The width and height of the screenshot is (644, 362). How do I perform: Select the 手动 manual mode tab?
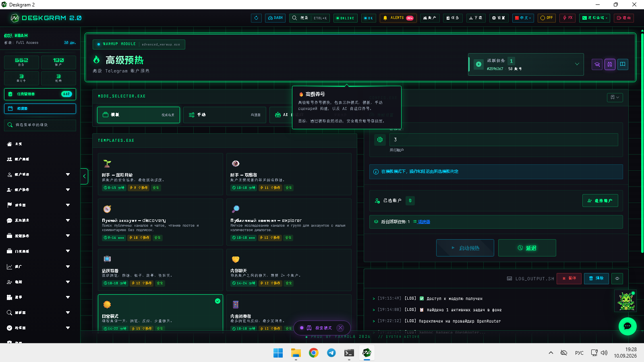[x=225, y=115]
